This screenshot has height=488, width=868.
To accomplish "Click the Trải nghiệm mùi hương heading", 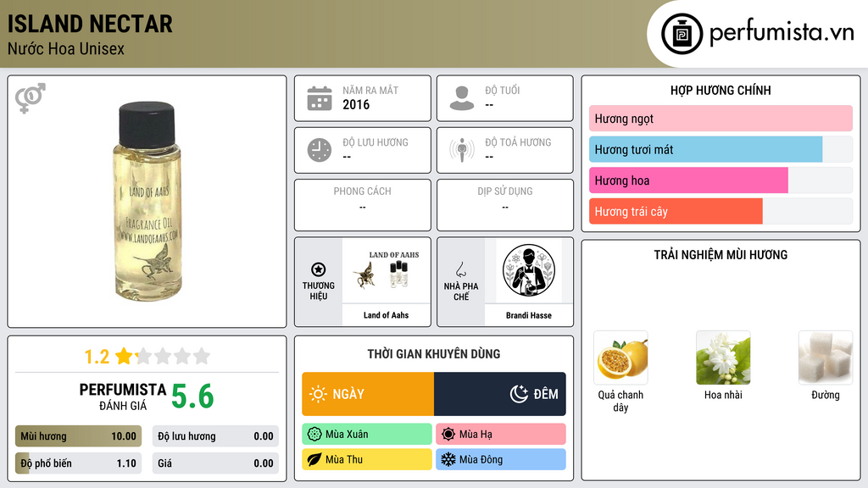I will 721,254.
